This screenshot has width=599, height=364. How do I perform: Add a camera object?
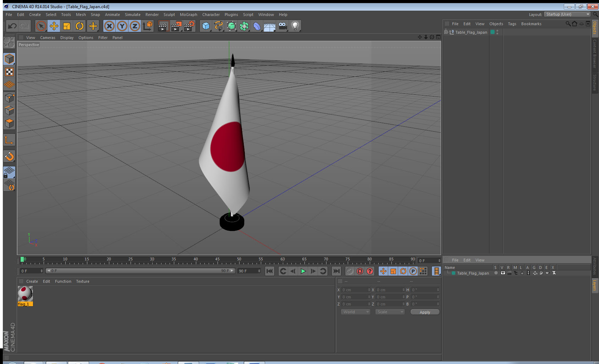tap(282, 26)
